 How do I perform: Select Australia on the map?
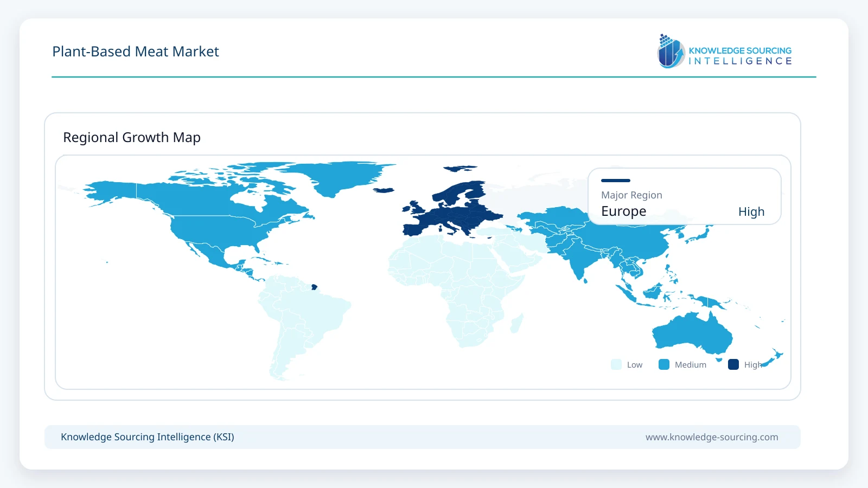coord(693,333)
